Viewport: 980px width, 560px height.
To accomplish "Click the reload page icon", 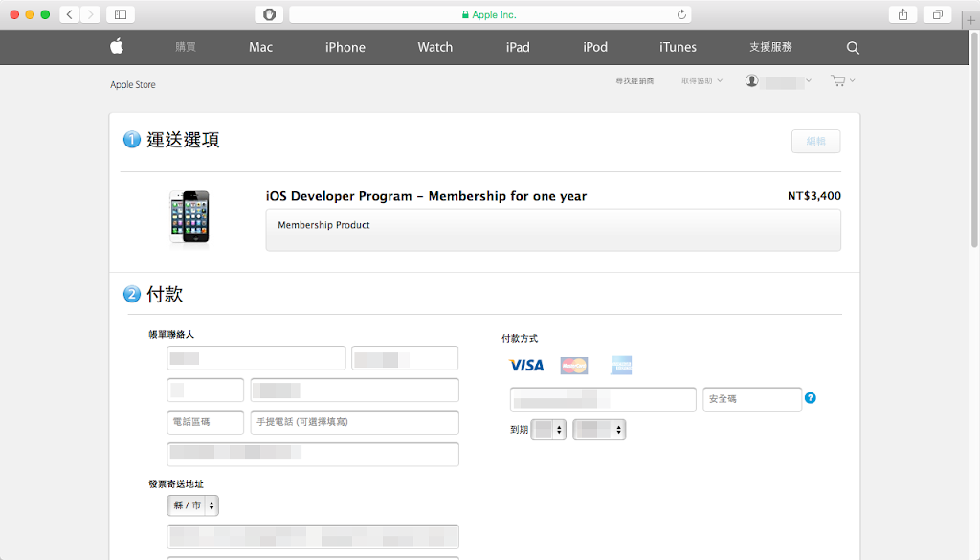I will pyautogui.click(x=681, y=14).
